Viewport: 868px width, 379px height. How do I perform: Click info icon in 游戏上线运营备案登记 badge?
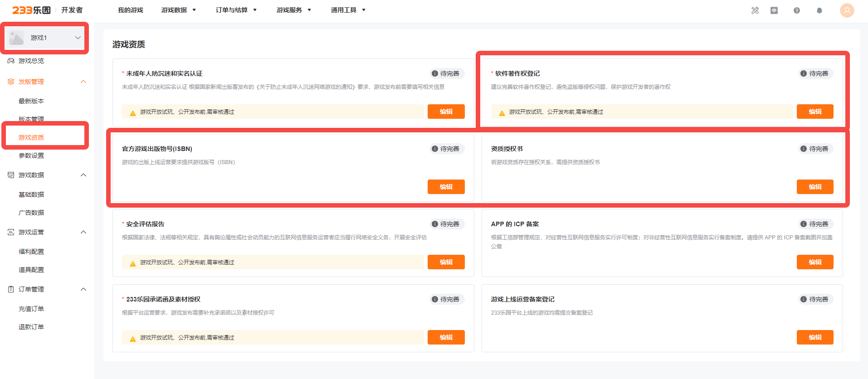(804, 299)
